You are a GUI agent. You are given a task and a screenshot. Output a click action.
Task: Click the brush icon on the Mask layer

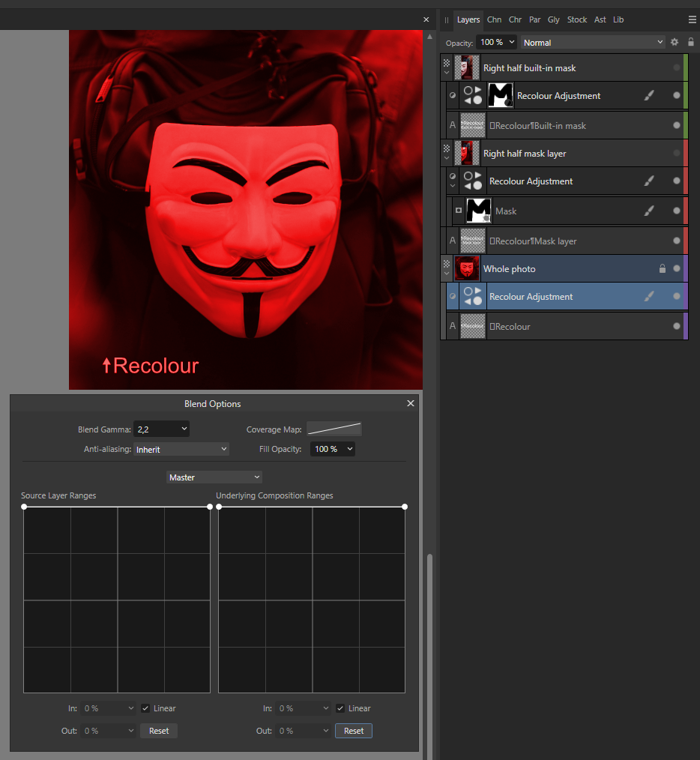649,211
